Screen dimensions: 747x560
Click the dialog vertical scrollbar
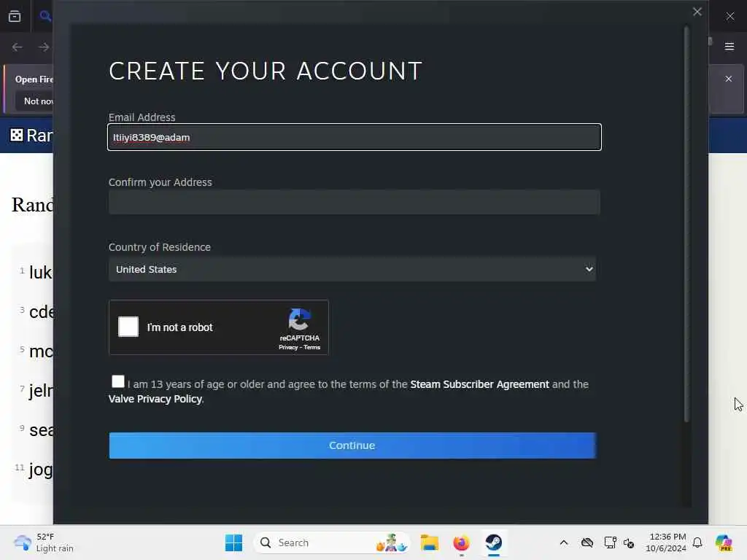[686, 224]
